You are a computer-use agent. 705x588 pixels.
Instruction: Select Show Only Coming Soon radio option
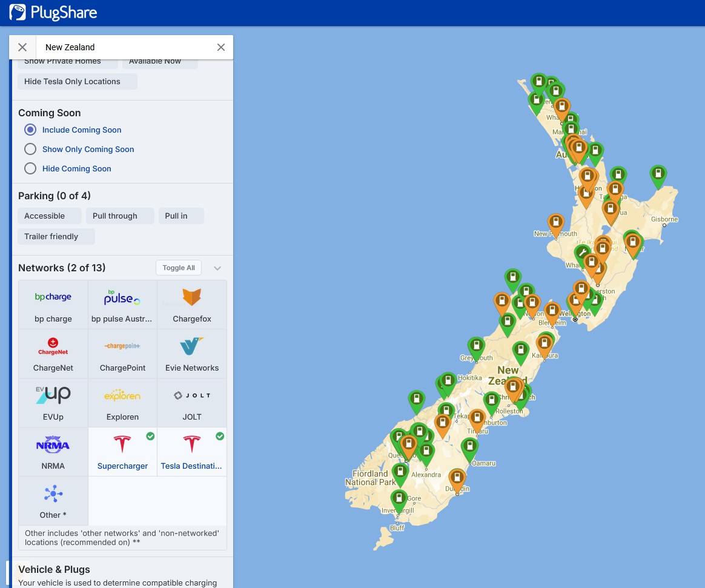[30, 149]
